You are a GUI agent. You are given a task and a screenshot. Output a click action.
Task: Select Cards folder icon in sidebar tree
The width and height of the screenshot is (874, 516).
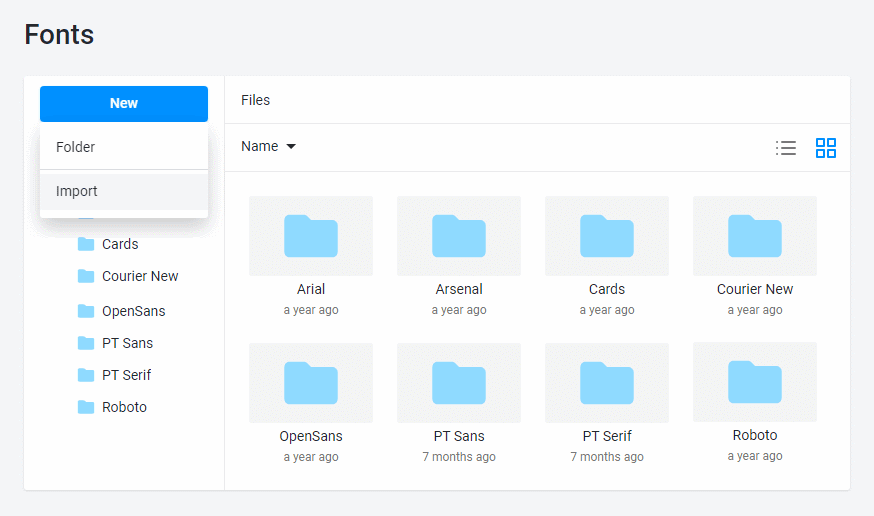[x=86, y=244]
